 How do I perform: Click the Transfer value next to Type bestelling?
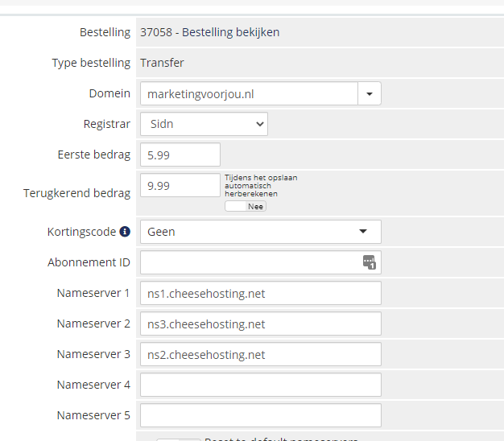tap(162, 63)
